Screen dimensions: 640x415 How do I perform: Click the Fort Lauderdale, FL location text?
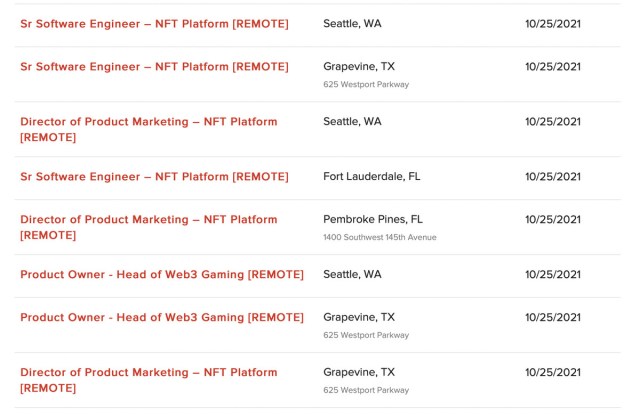coord(371,177)
